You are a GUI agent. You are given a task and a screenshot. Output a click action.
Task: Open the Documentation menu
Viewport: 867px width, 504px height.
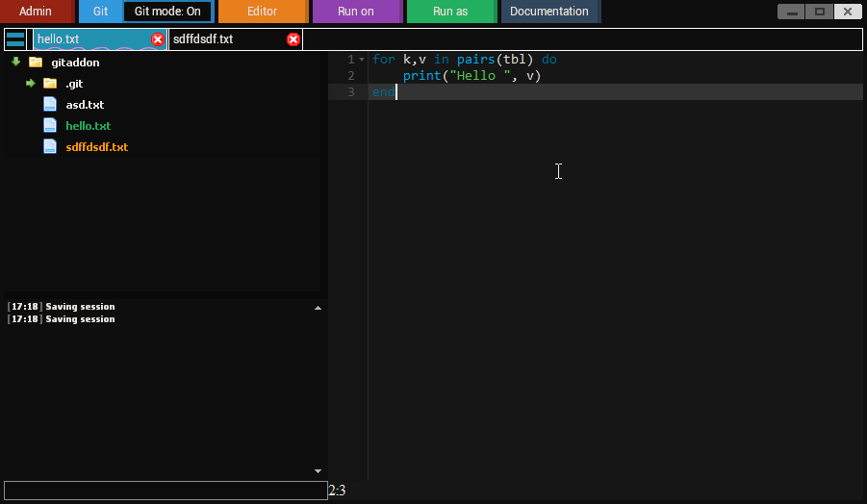coord(549,11)
